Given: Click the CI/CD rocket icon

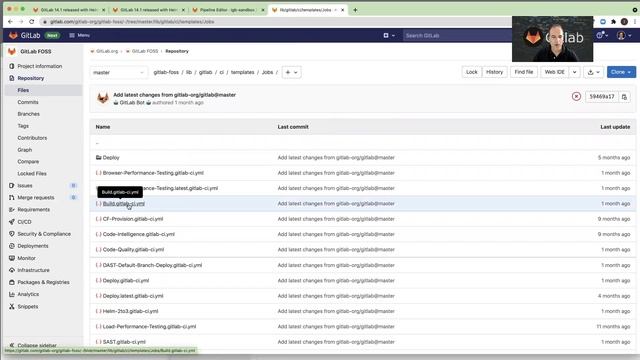Looking at the screenshot, I should pos(11,222).
